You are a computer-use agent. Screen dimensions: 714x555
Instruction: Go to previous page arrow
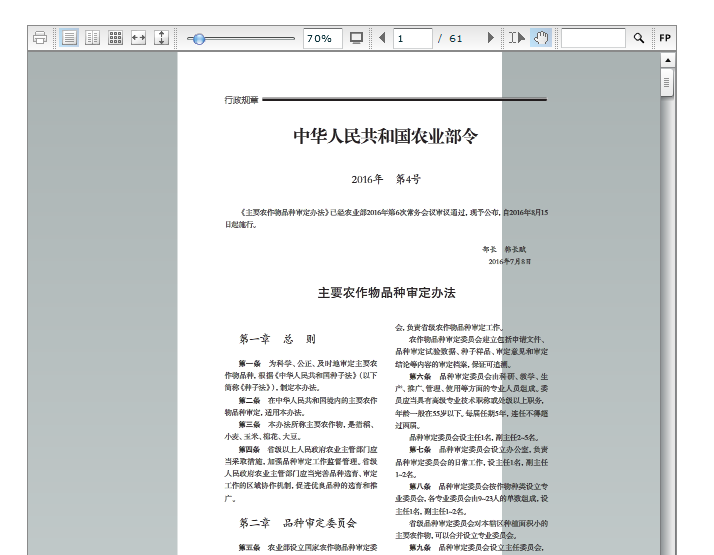point(382,38)
